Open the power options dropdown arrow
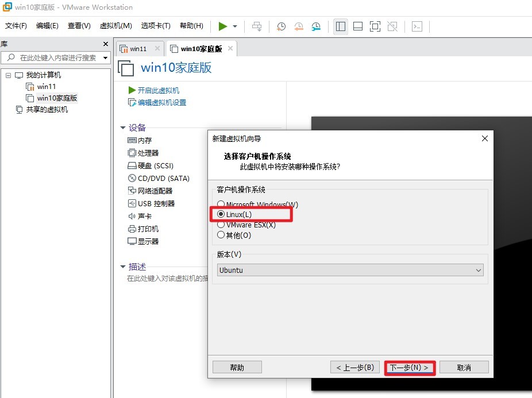This screenshot has width=532, height=398. pyautogui.click(x=235, y=26)
